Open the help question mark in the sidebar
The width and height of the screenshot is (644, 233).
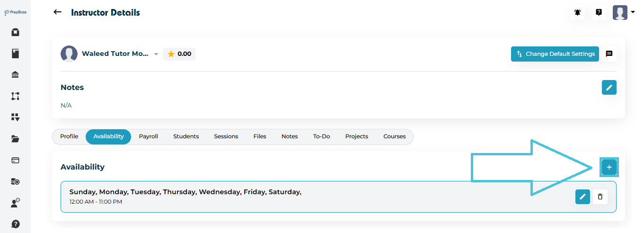pos(15,224)
